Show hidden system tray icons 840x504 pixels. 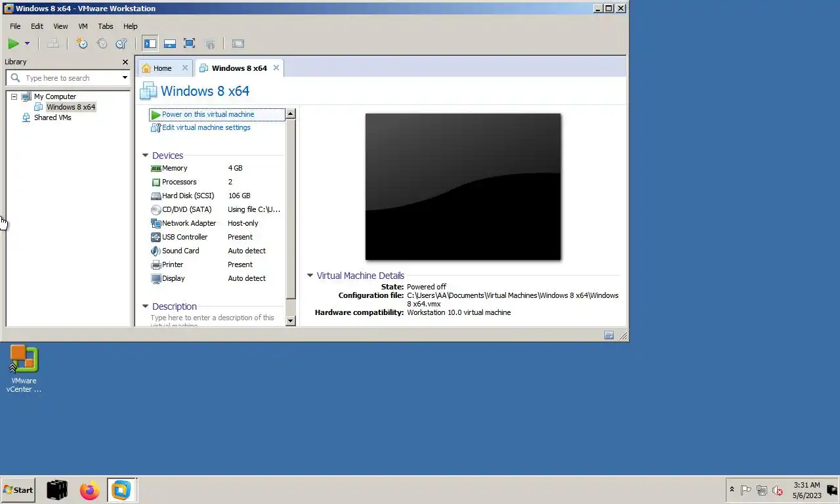point(732,490)
